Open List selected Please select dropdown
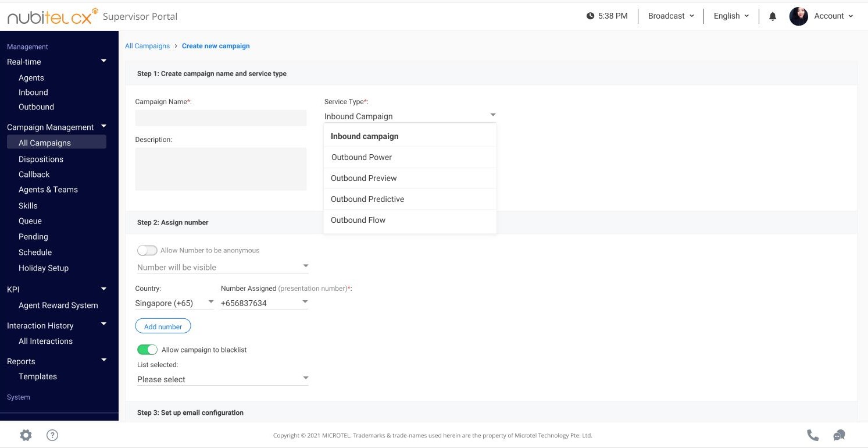868x448 pixels. coord(223,379)
